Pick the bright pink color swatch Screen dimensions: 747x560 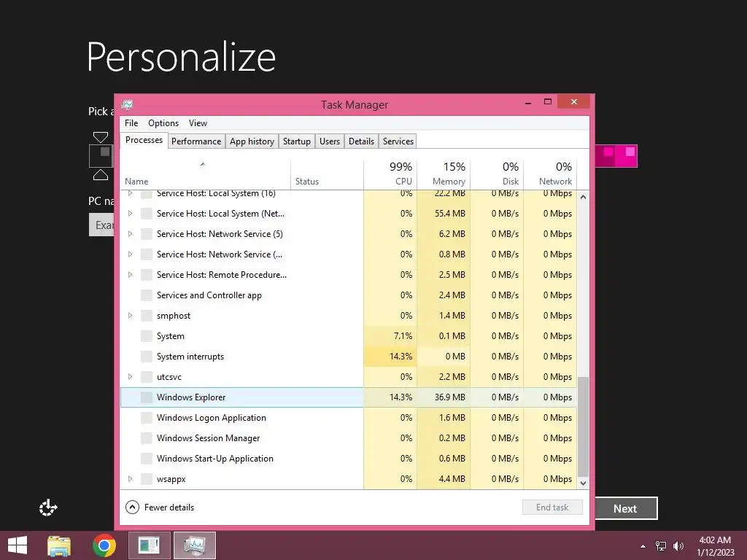pos(626,156)
